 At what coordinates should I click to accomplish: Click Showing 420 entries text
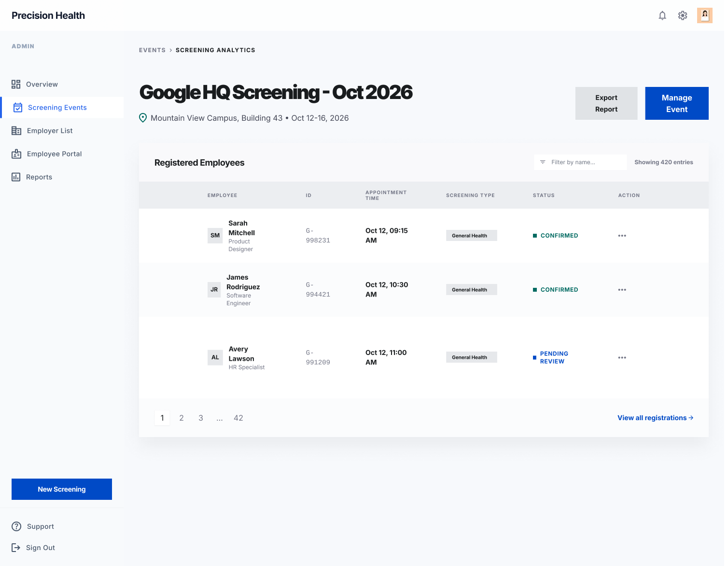tap(663, 162)
